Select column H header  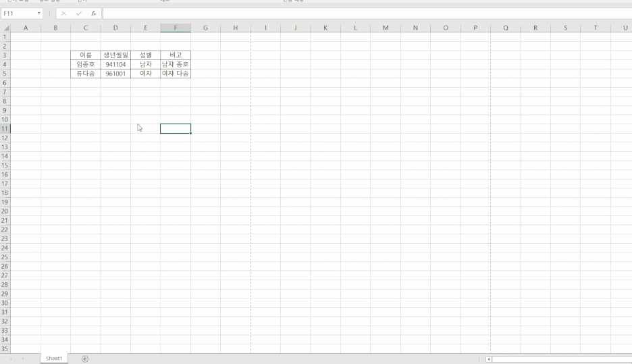point(236,28)
